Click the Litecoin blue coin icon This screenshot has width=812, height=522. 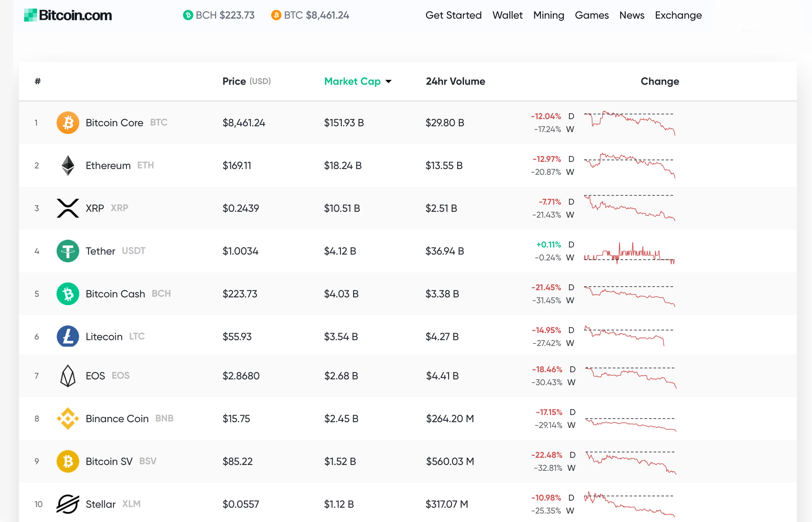[x=68, y=336]
